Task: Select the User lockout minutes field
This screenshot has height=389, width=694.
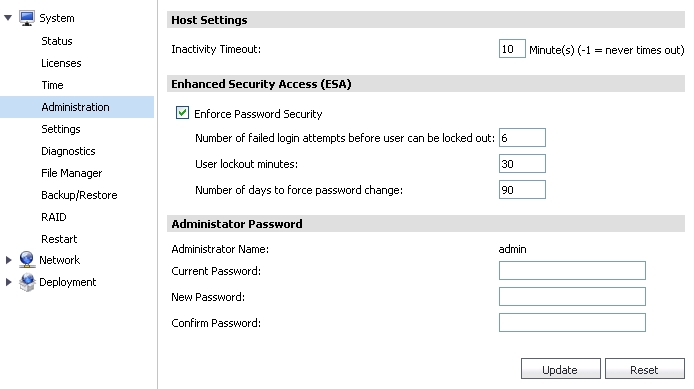Action: coord(522,164)
